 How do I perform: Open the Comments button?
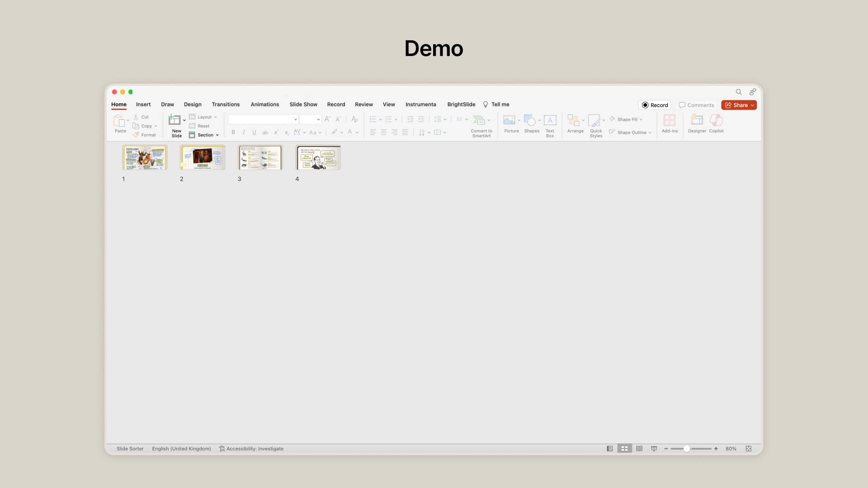696,105
